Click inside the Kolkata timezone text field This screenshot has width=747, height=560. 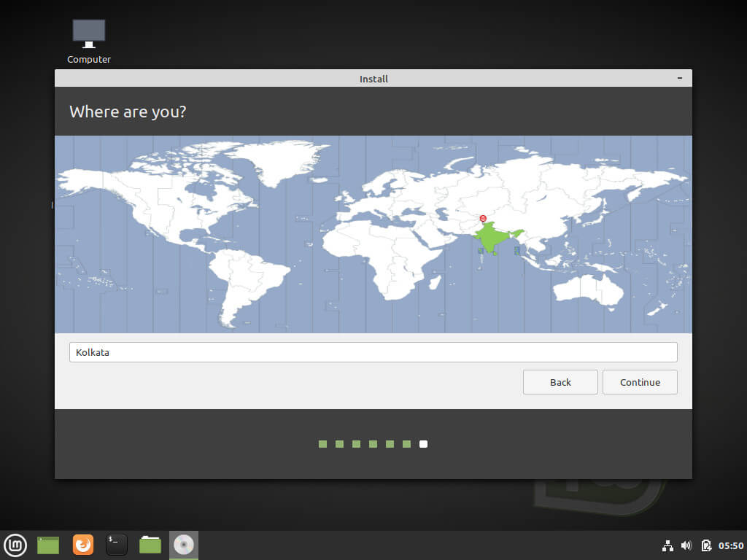[373, 352]
